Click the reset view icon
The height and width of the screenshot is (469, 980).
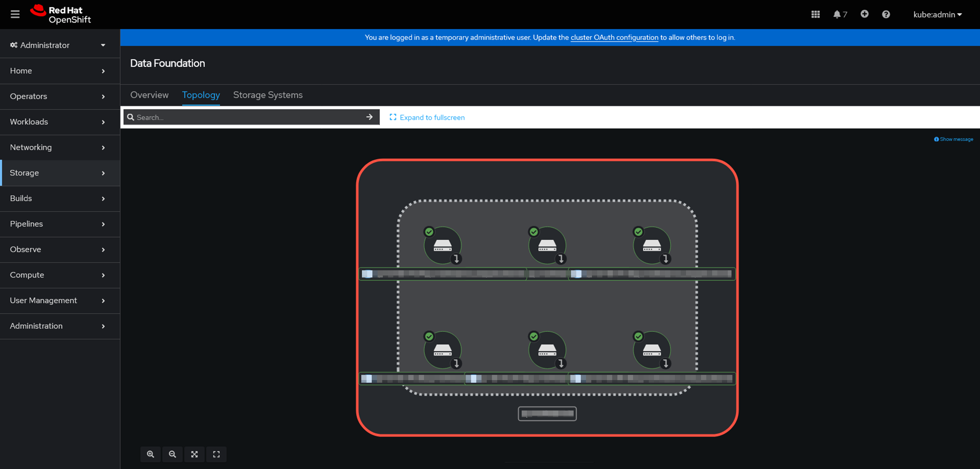click(x=216, y=454)
